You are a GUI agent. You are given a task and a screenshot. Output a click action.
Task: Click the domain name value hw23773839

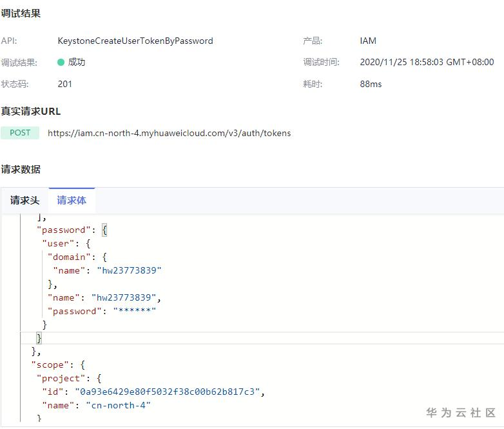pyautogui.click(x=129, y=270)
